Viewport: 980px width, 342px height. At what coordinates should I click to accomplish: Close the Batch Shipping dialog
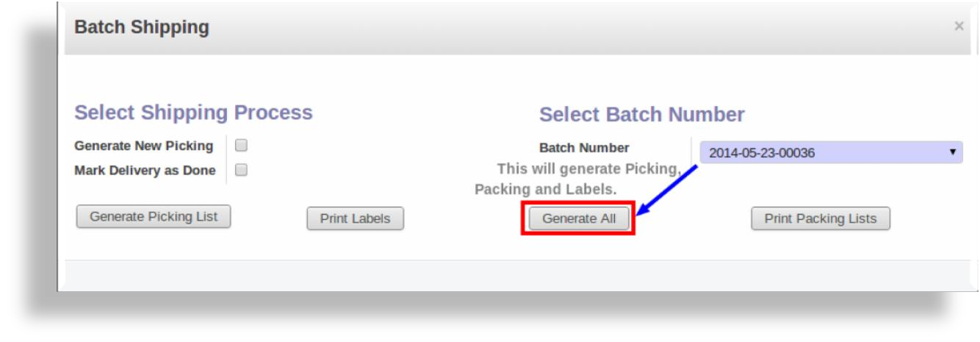(x=958, y=26)
